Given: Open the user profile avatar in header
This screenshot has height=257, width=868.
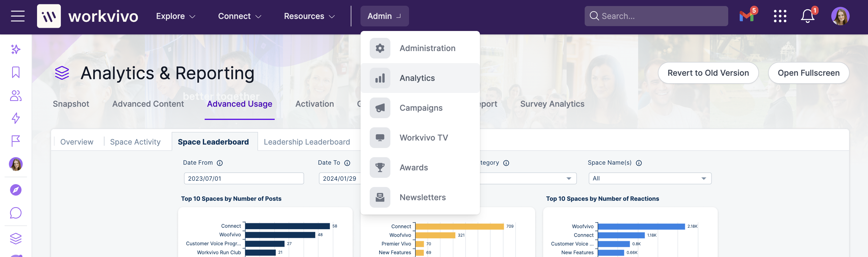Looking at the screenshot, I should pos(840,16).
